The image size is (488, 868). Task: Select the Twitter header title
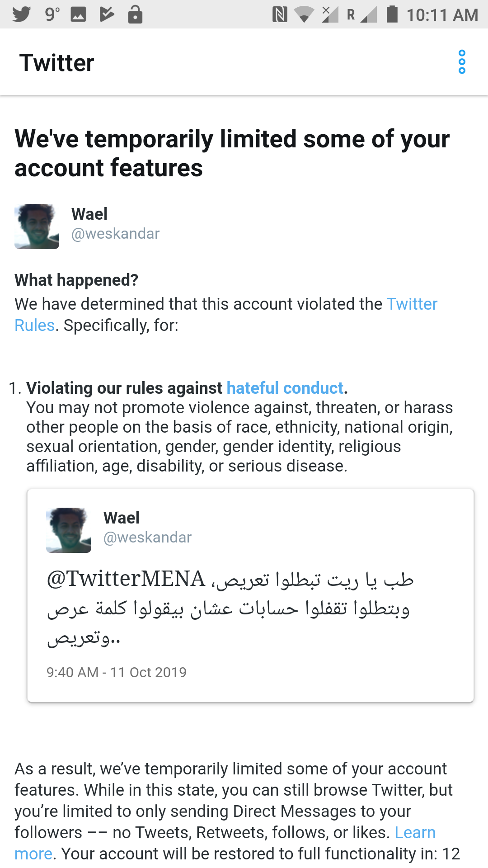[x=57, y=62]
